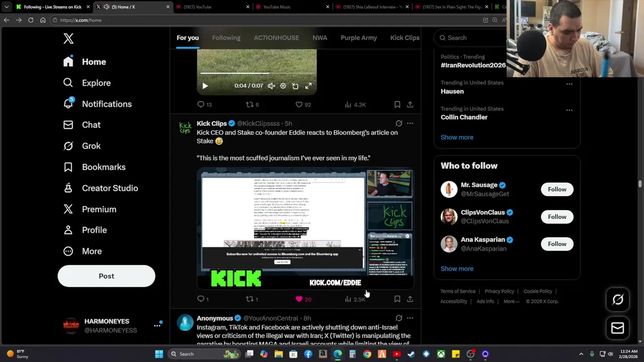Open Kick Clips profile avatar

[185, 128]
